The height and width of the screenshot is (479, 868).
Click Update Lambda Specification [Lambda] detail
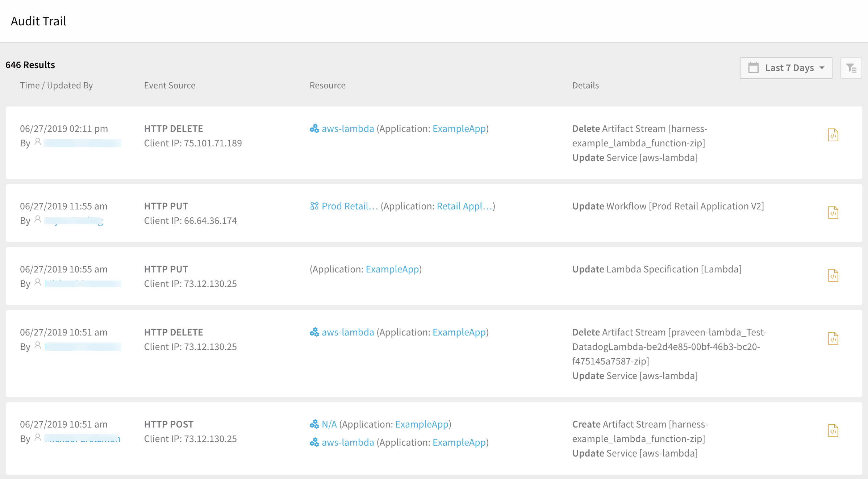coord(657,269)
